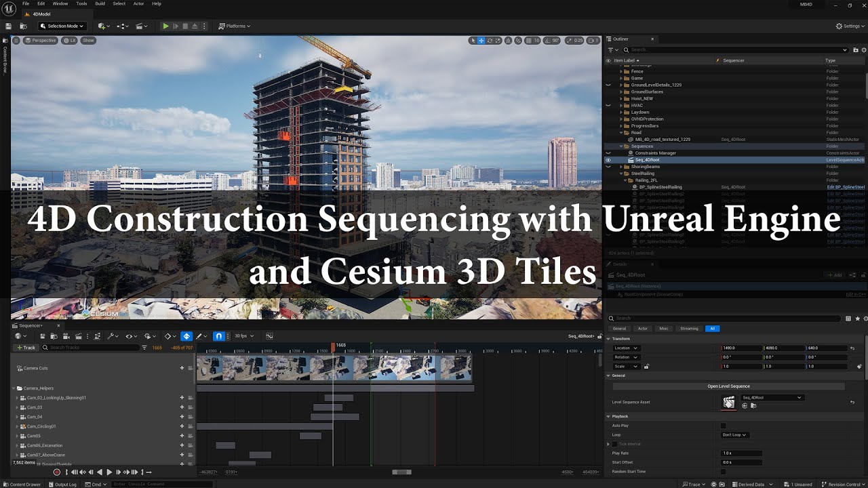Open the sequencer eye View options
This screenshot has width=868, height=488.
tap(130, 336)
